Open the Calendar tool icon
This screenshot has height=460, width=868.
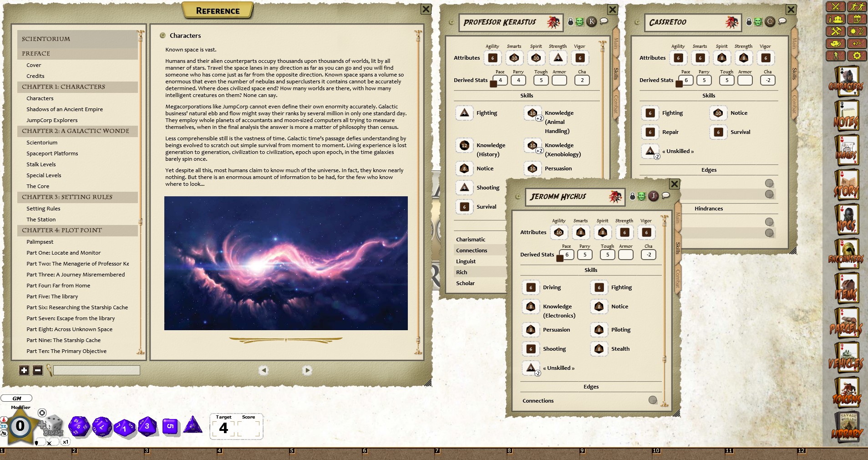857,19
